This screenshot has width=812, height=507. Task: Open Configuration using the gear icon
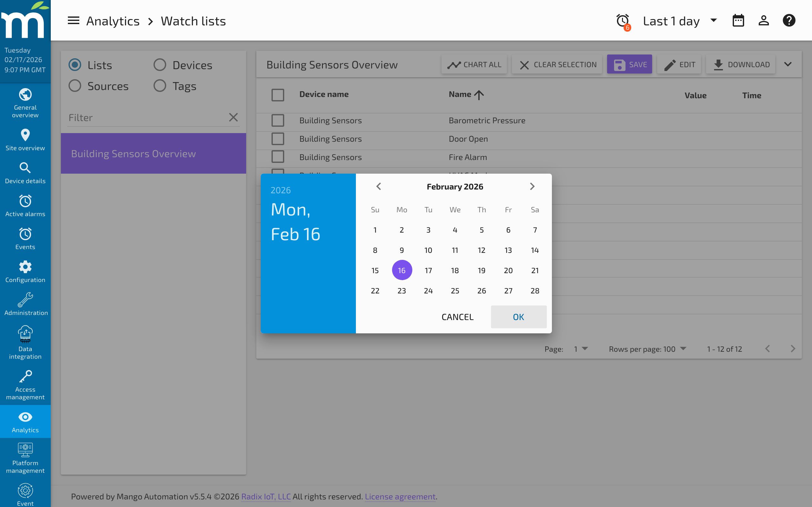(25, 271)
